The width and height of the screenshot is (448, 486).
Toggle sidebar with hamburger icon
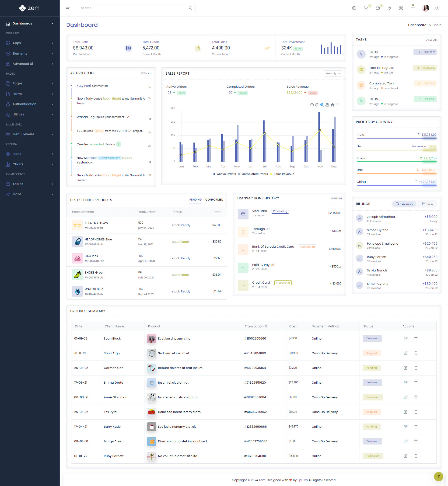[x=68, y=8]
